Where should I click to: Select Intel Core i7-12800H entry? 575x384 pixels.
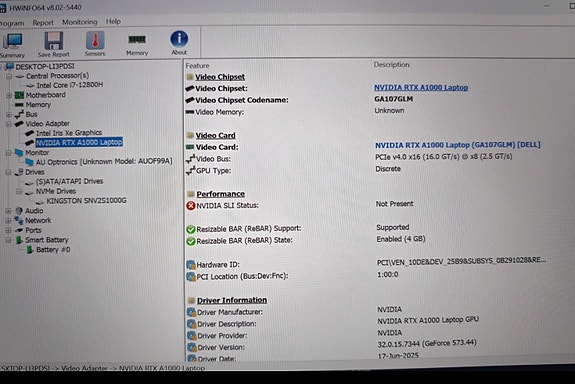tap(70, 85)
